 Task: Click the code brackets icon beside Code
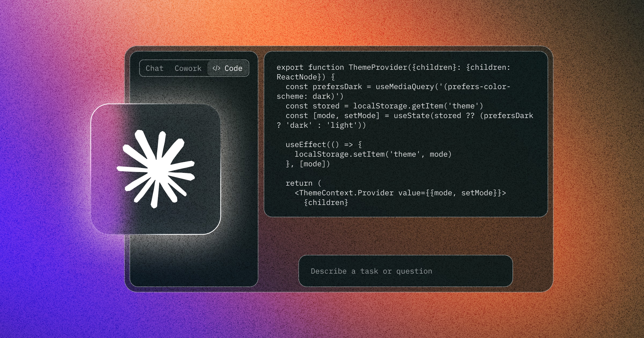(216, 68)
